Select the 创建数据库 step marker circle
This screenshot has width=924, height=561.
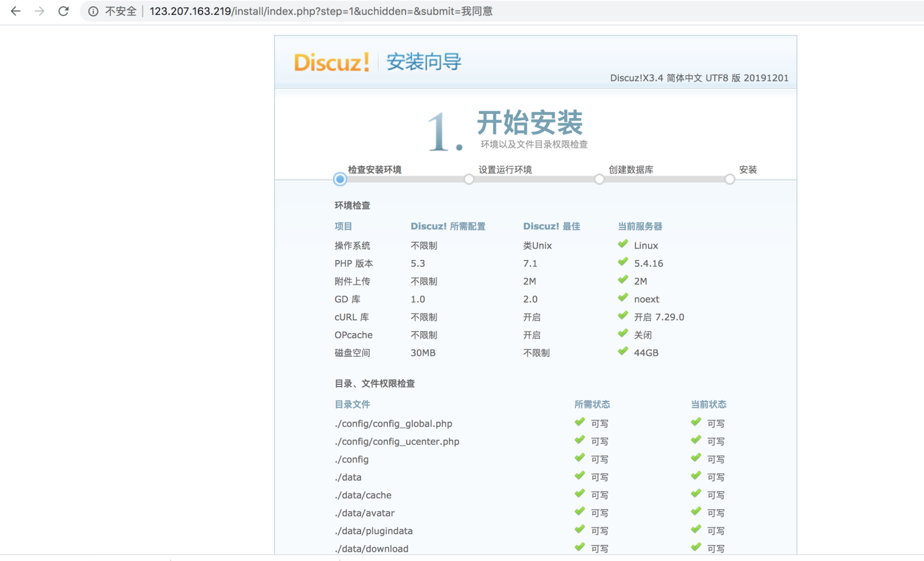click(599, 179)
